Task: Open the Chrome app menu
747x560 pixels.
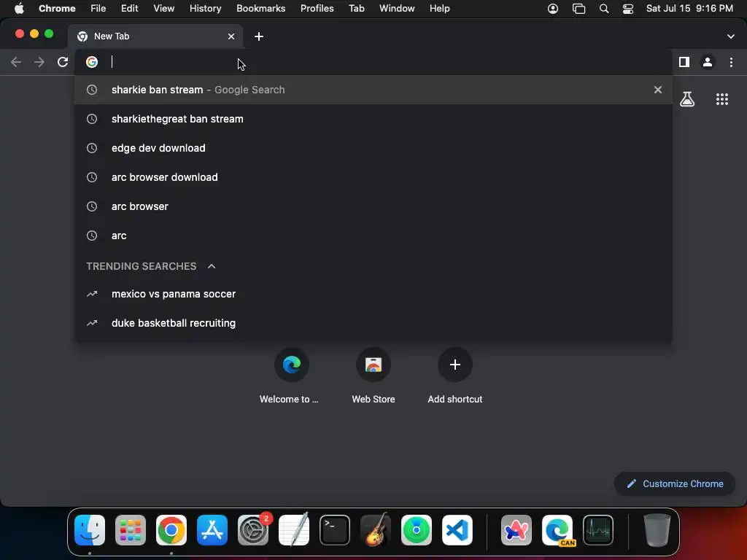Action: (57, 9)
